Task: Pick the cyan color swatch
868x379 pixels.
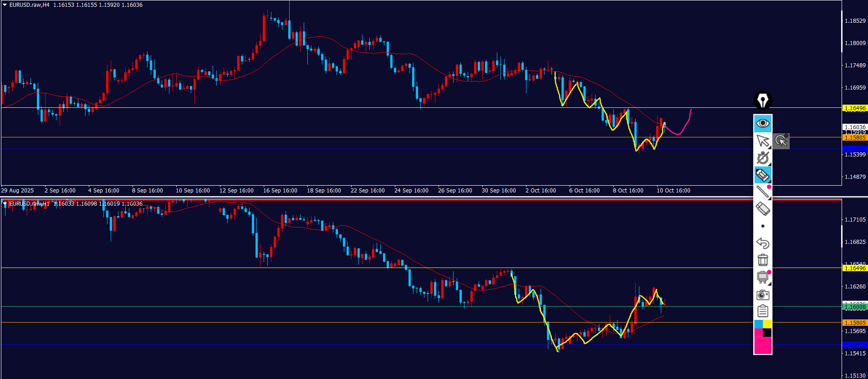Action: [x=759, y=324]
